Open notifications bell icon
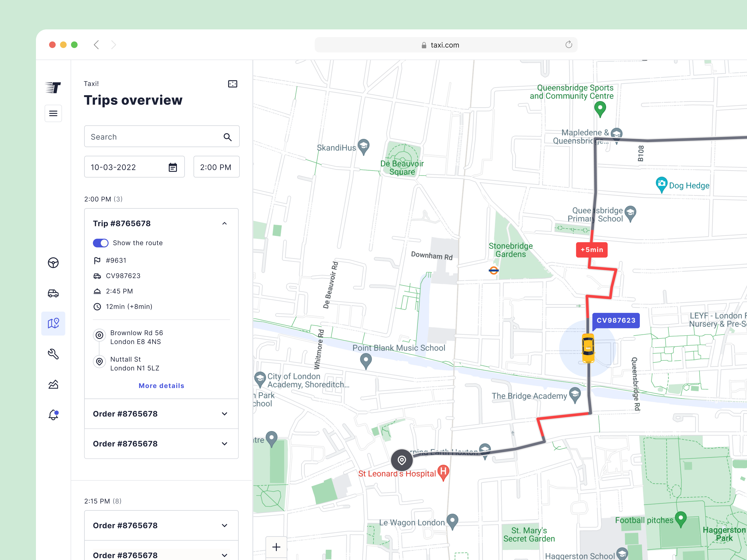The height and width of the screenshot is (560, 747). click(53, 414)
